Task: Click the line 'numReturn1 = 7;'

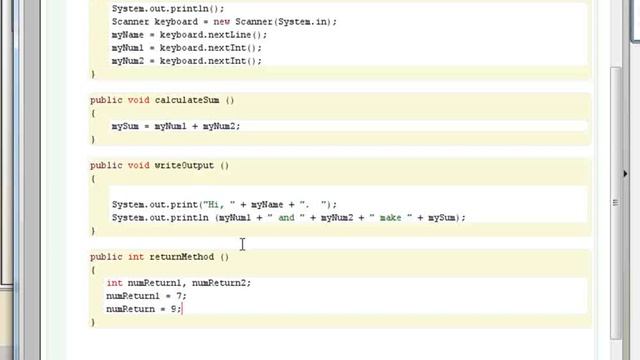Action: (x=146, y=296)
